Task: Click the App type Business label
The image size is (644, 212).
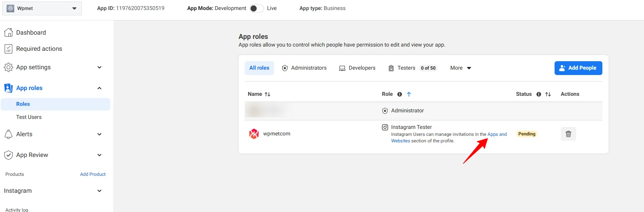Action: coord(335,8)
